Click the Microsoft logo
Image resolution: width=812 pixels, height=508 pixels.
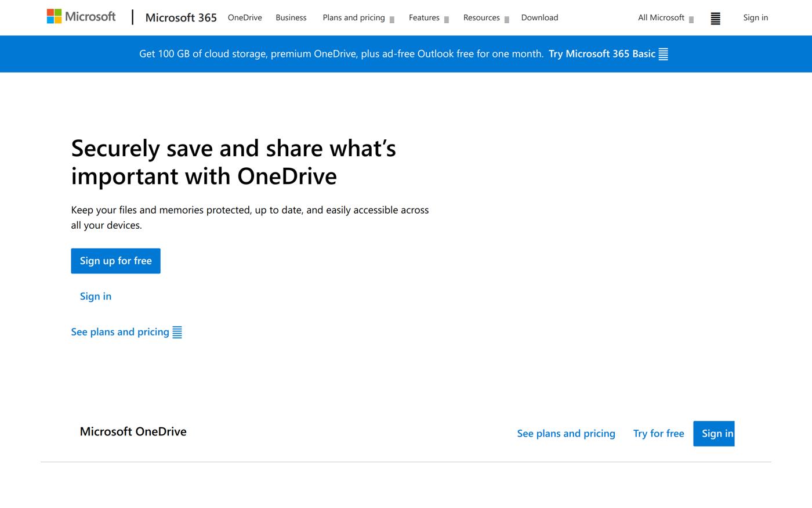click(x=81, y=16)
